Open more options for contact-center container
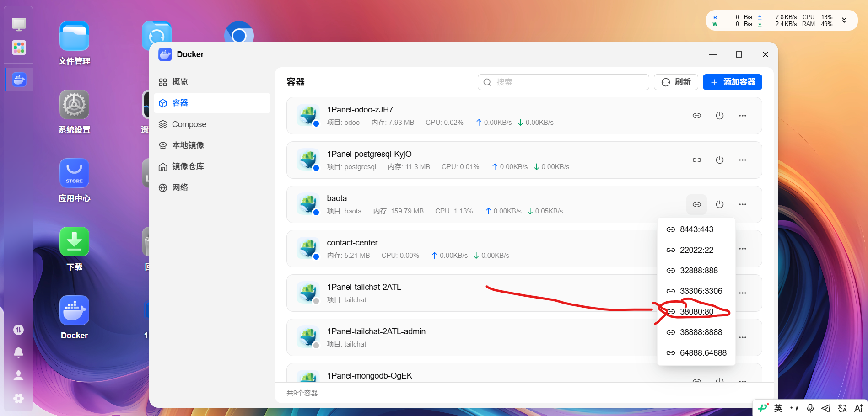Screen dimensions: 868x416 [743, 249]
